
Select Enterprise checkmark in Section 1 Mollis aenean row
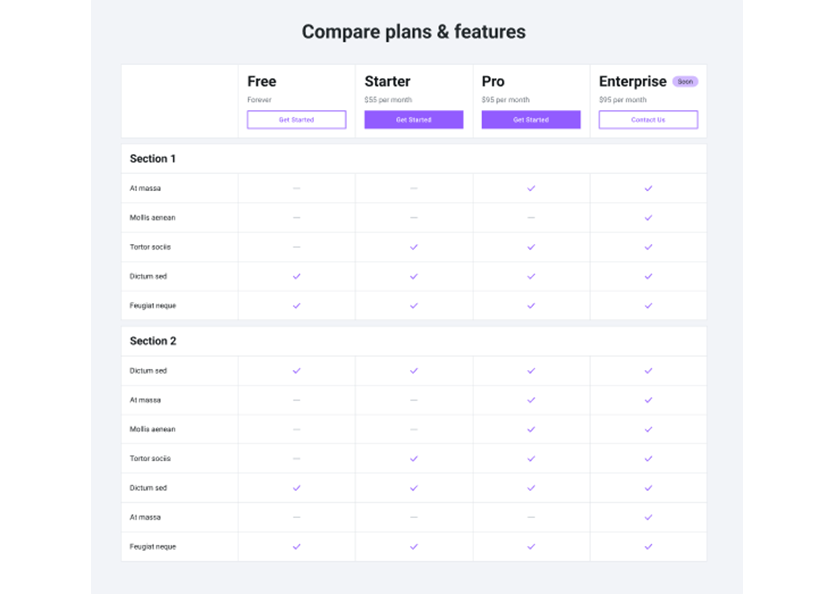click(648, 217)
